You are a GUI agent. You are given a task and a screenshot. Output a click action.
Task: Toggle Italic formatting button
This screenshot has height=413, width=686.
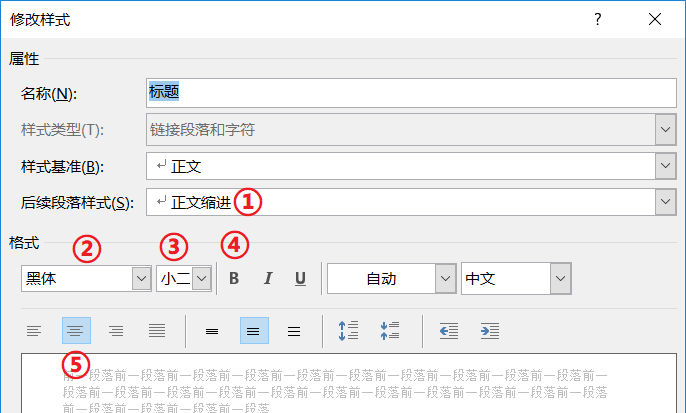click(x=268, y=278)
